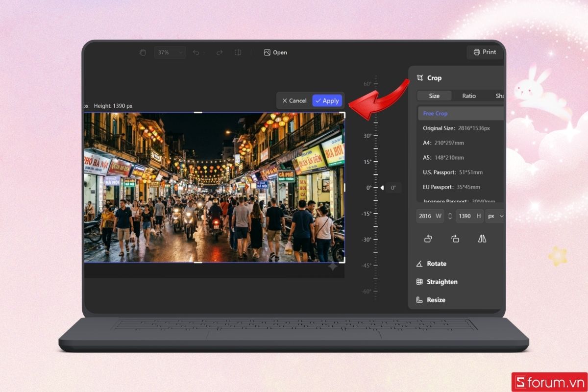Open the 37% zoom level dropdown

point(170,52)
